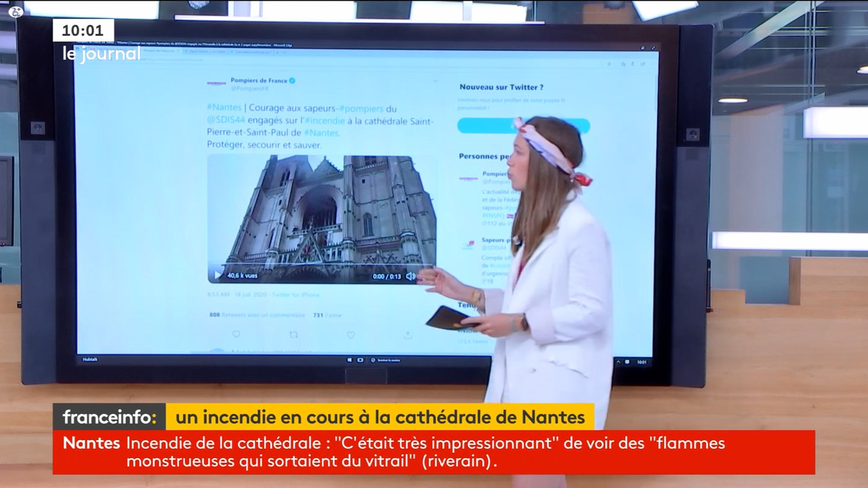868x488 pixels.
Task: Open 808 Retweets avec un commentaire
Action: (x=257, y=315)
